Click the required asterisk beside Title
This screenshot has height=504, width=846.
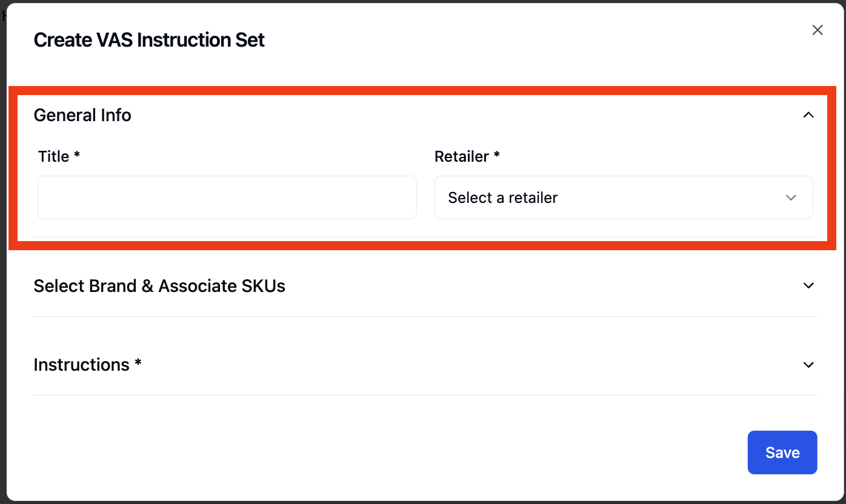pos(77,155)
